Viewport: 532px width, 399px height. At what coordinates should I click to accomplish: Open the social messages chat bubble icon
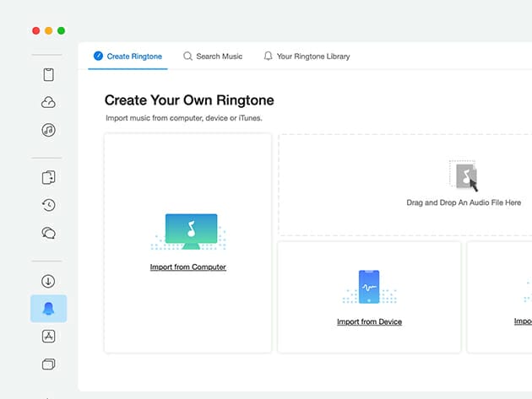pyautogui.click(x=48, y=233)
